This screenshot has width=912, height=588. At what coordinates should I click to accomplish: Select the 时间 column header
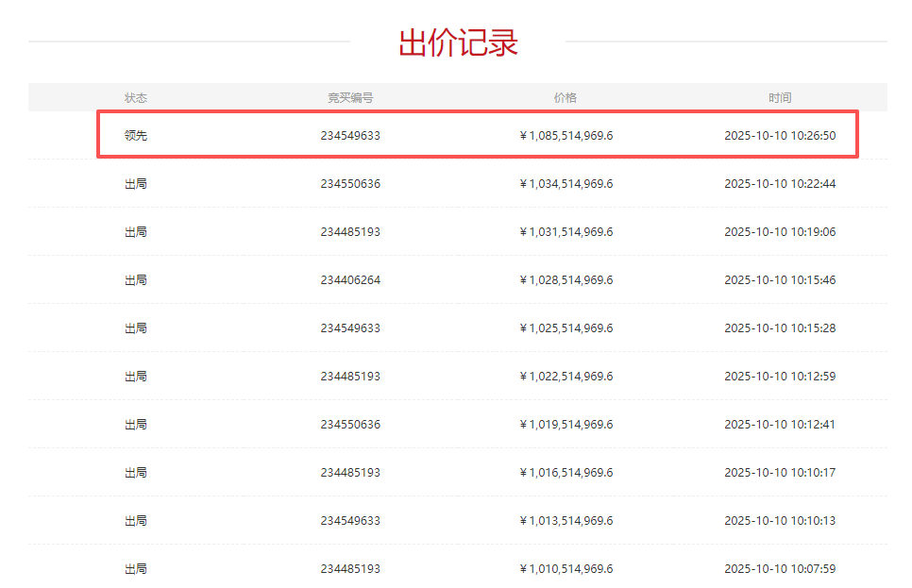coord(780,98)
